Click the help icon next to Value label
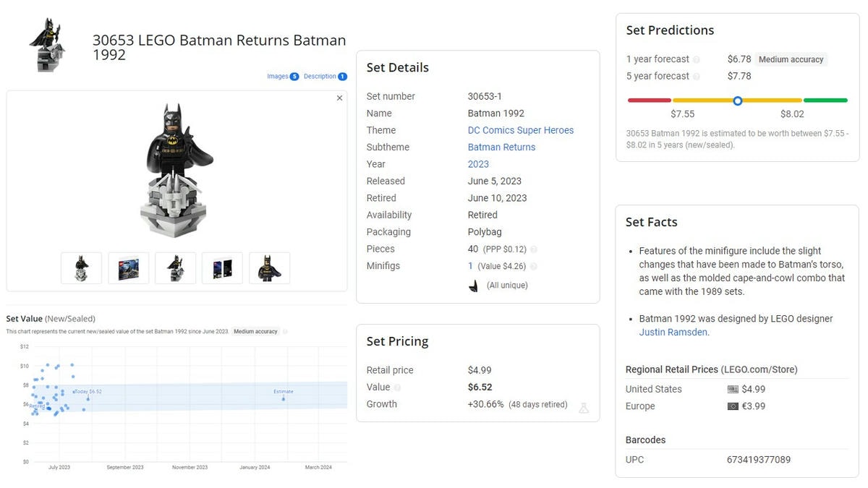This screenshot has height=488, width=868. click(397, 388)
